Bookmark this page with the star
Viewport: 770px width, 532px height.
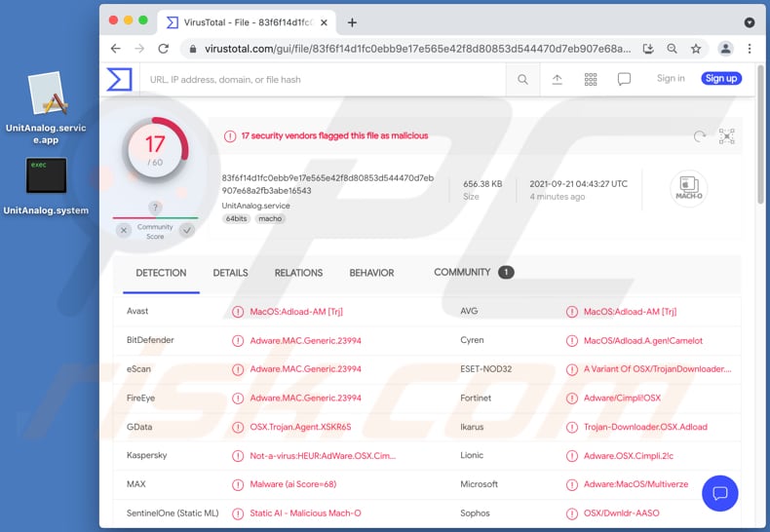coord(696,49)
